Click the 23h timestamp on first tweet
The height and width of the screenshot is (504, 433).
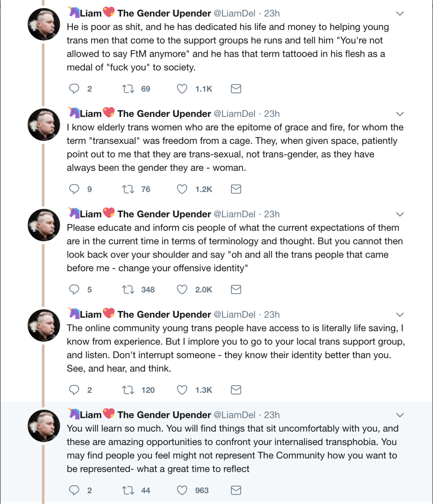(x=272, y=14)
